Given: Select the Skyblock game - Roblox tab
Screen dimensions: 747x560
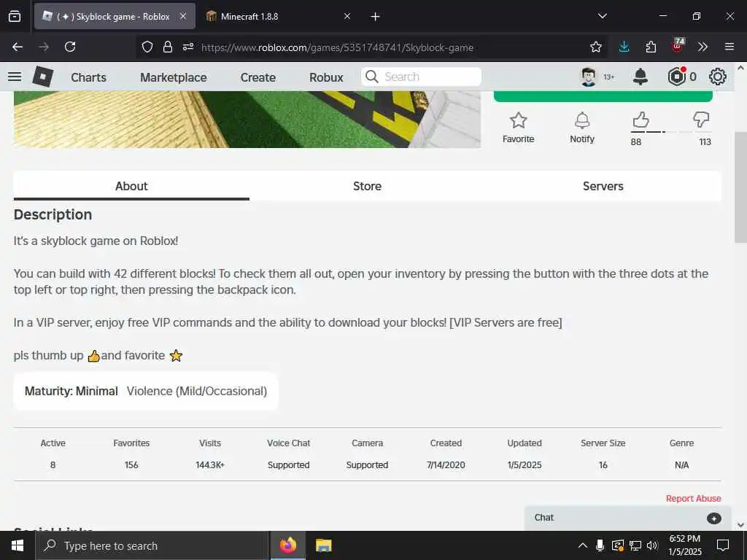Looking at the screenshot, I should click(x=115, y=16).
